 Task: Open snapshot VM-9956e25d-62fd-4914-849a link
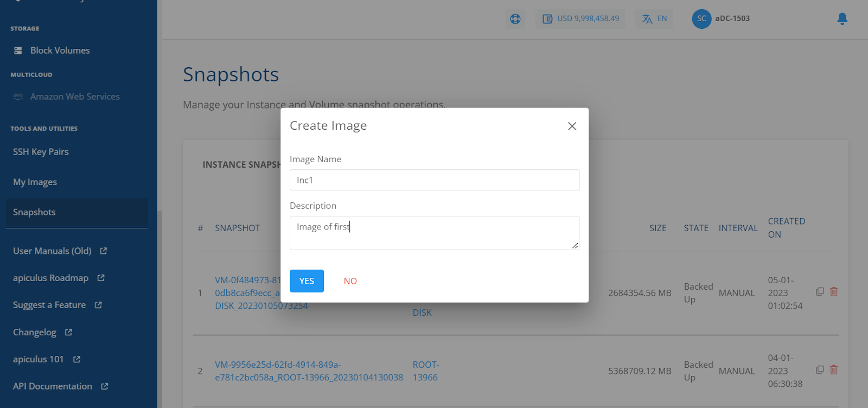click(309, 371)
